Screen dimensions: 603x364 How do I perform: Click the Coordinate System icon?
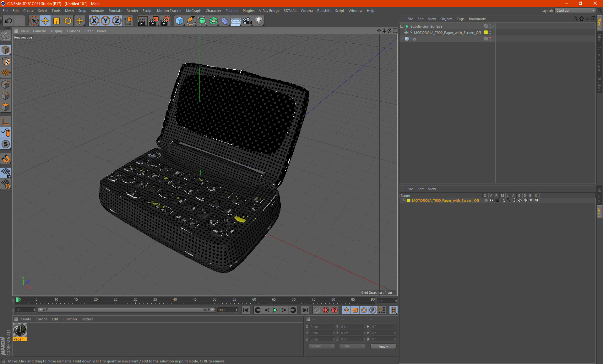128,21
